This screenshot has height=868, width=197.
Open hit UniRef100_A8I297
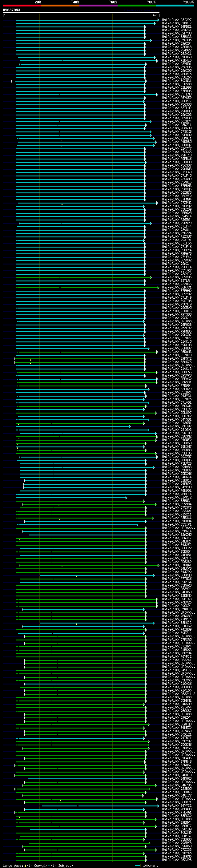coord(176,20)
